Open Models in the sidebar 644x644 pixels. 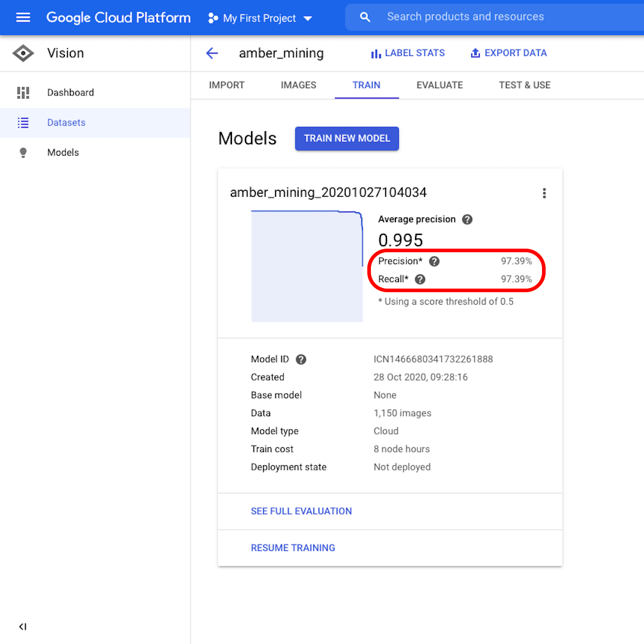(95, 153)
